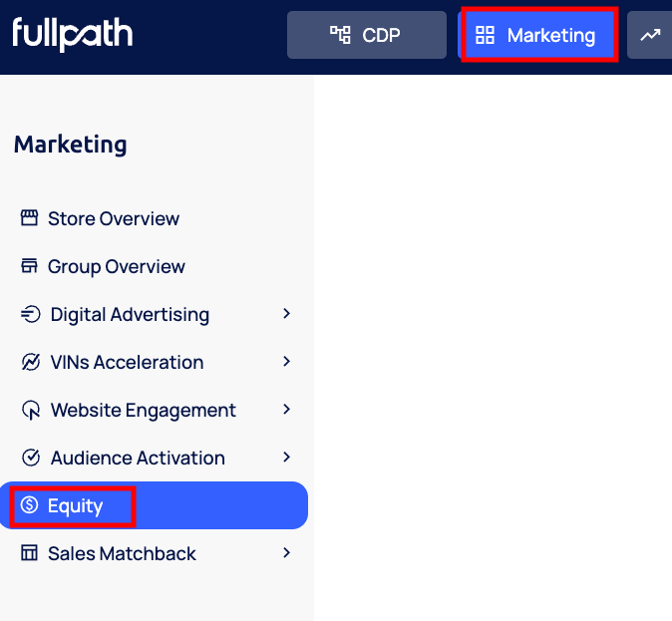Viewport: 672px width, 621px height.
Task: Select the Marketing tab in top bar
Action: [x=537, y=35]
